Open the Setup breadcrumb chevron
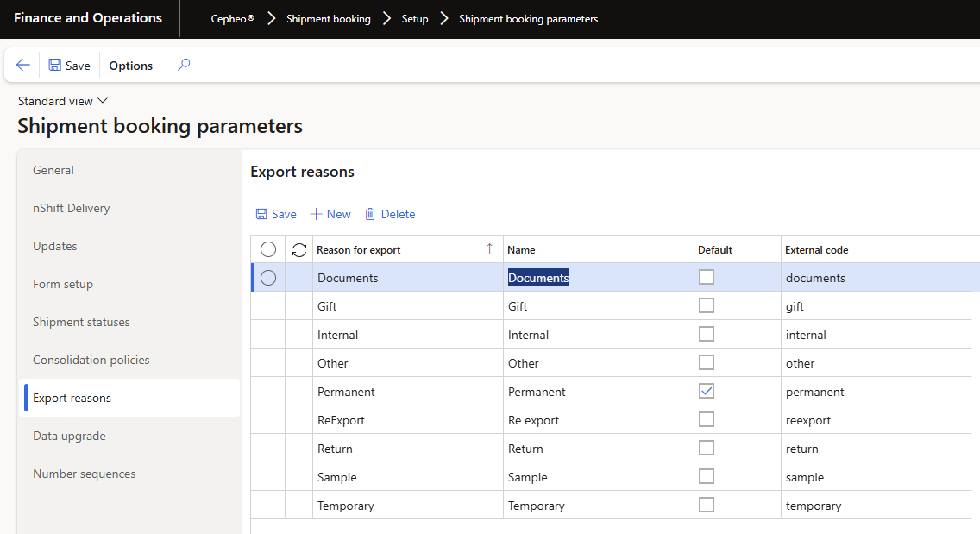This screenshot has height=534, width=980. coord(444,19)
